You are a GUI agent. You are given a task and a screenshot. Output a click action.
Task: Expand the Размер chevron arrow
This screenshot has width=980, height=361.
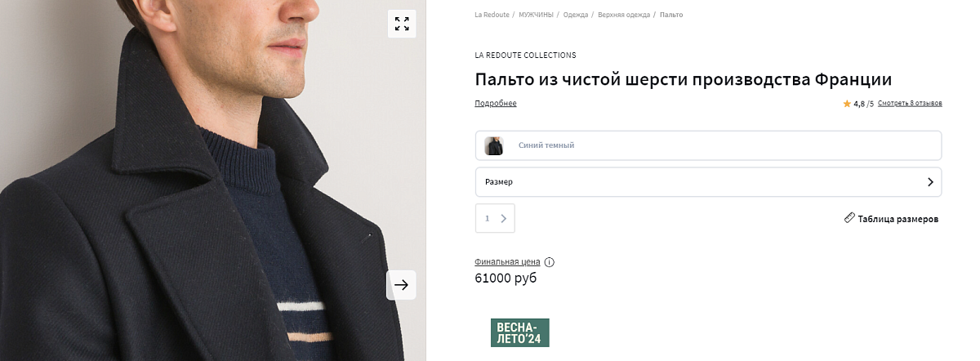tap(930, 182)
